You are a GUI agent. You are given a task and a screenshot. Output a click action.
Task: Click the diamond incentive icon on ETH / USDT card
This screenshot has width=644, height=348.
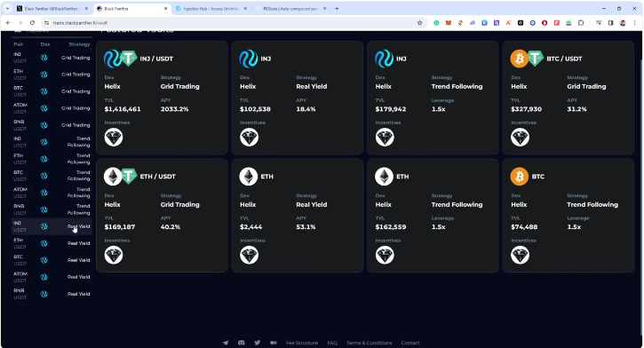pos(114,256)
